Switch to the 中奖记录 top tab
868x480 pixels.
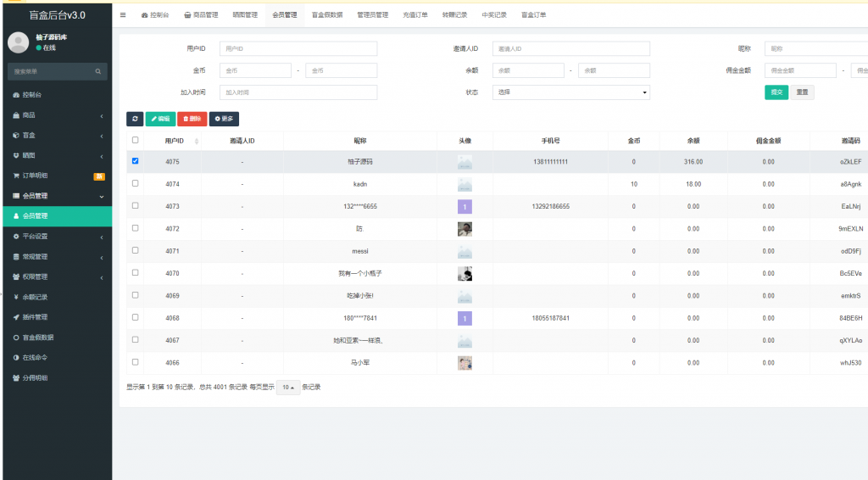tap(494, 15)
